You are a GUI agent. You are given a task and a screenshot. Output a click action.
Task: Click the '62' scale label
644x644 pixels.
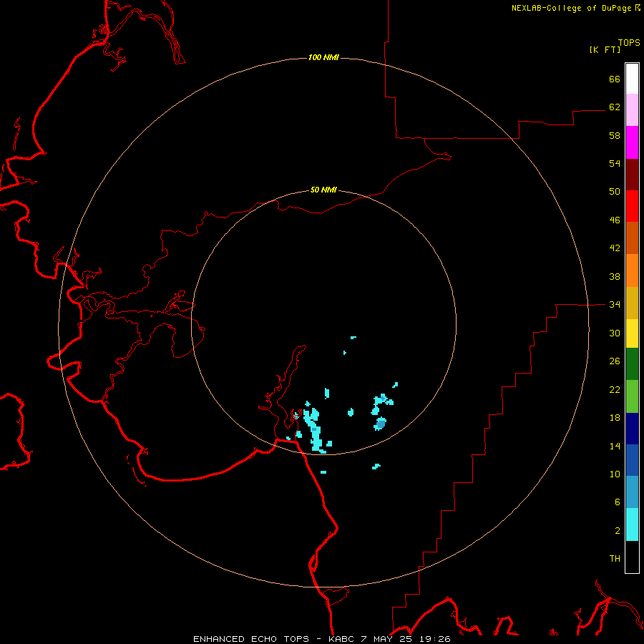615,107
